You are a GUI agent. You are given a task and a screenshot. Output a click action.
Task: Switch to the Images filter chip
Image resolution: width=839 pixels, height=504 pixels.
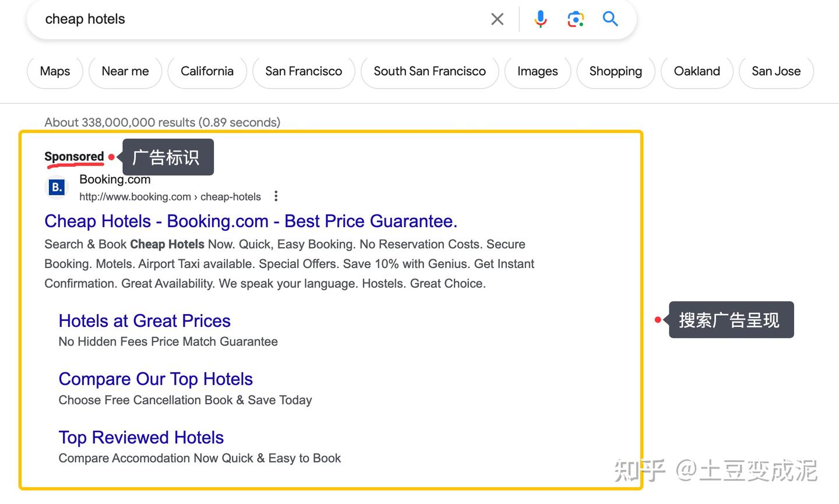click(x=537, y=71)
